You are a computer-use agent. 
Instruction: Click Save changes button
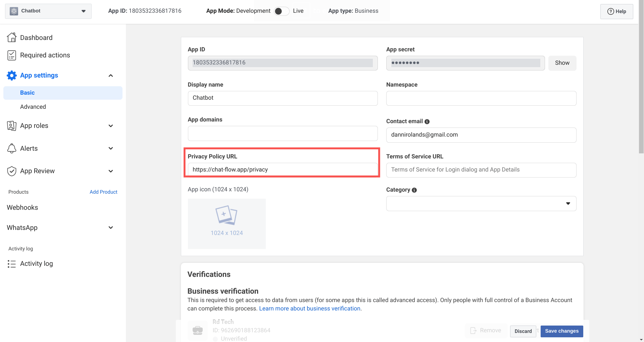click(562, 331)
